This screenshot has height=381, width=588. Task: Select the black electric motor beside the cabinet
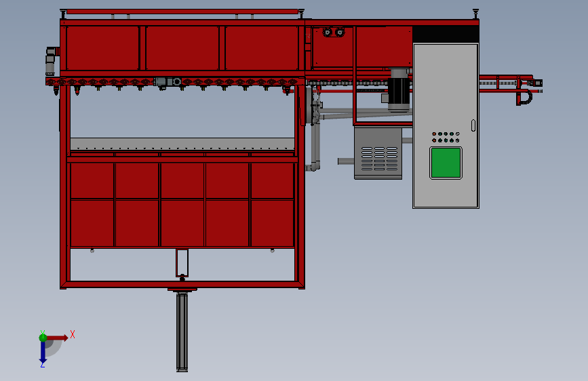pos(398,90)
